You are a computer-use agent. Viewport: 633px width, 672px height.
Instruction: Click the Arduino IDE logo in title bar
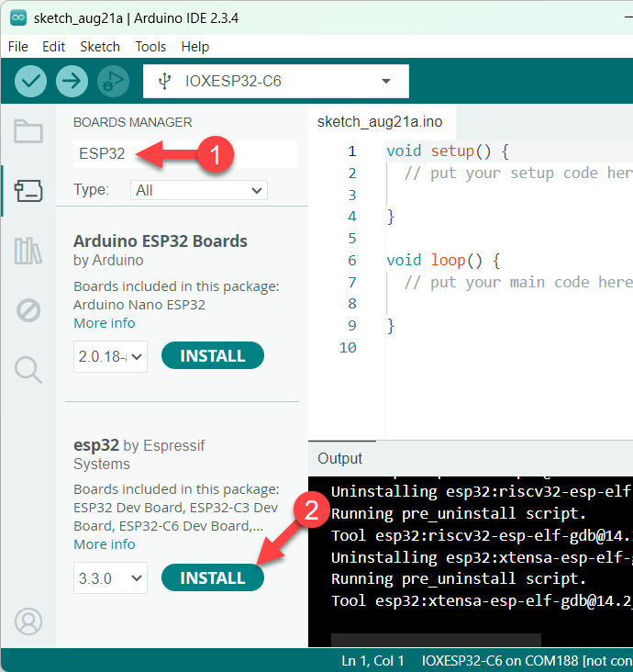tap(18, 18)
